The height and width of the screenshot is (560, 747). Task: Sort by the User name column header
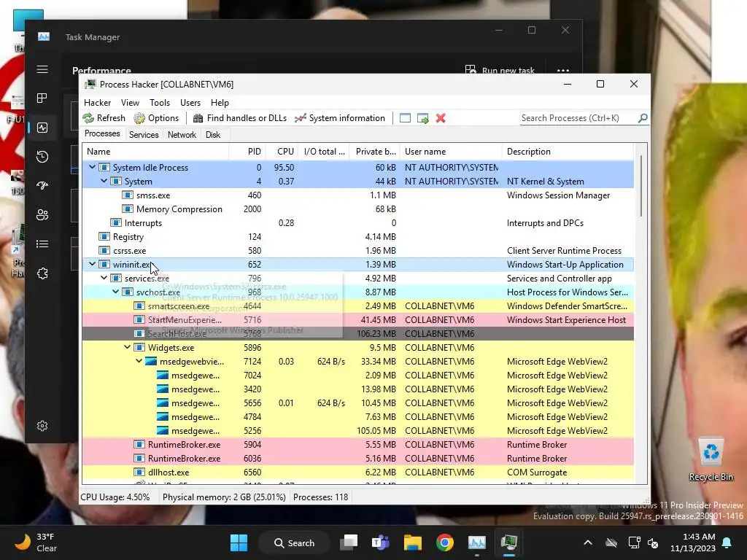pos(451,152)
